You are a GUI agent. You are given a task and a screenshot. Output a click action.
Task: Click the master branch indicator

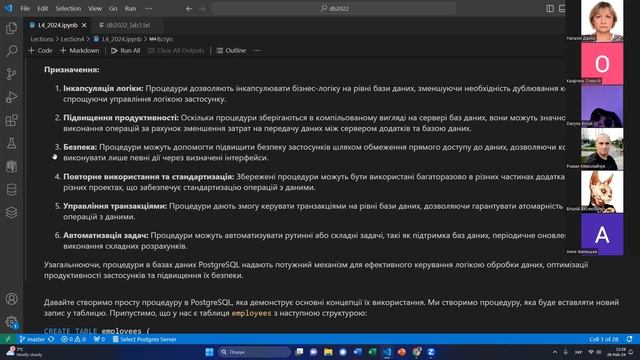point(32,339)
